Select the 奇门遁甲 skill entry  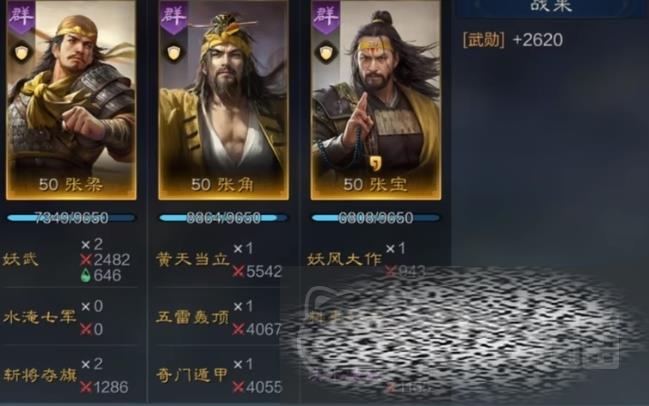click(192, 375)
